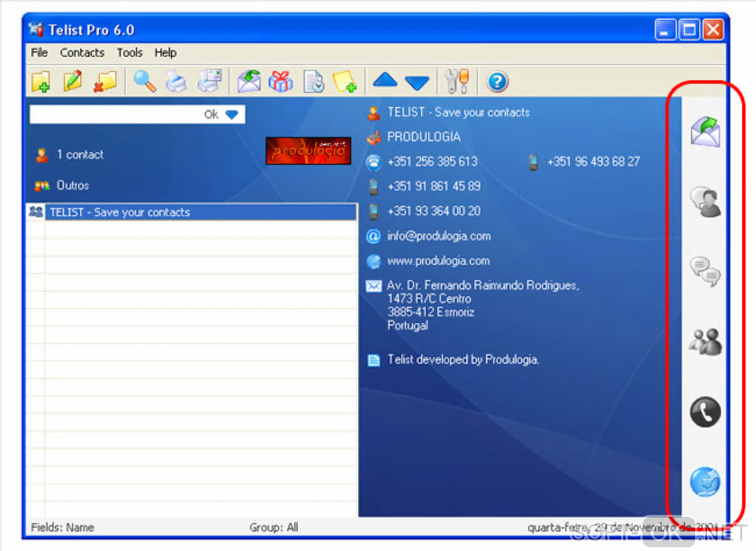Move to previous contact with up arrow

coord(385,80)
